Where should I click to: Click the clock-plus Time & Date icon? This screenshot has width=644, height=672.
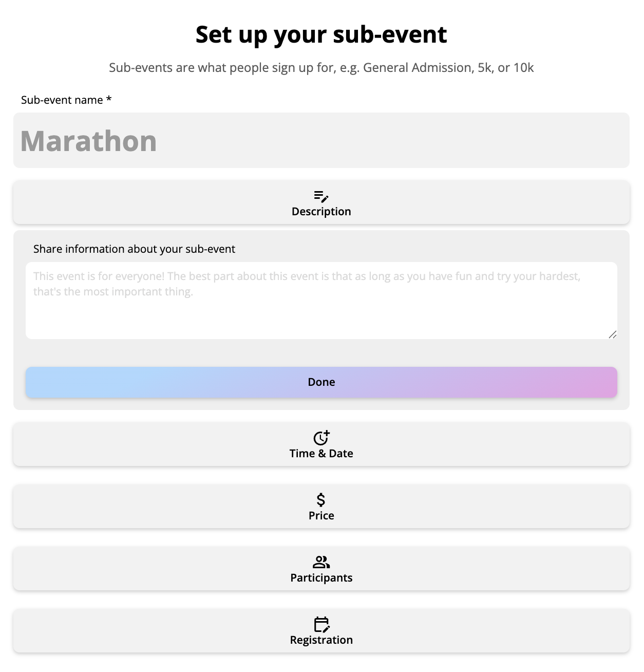point(321,438)
